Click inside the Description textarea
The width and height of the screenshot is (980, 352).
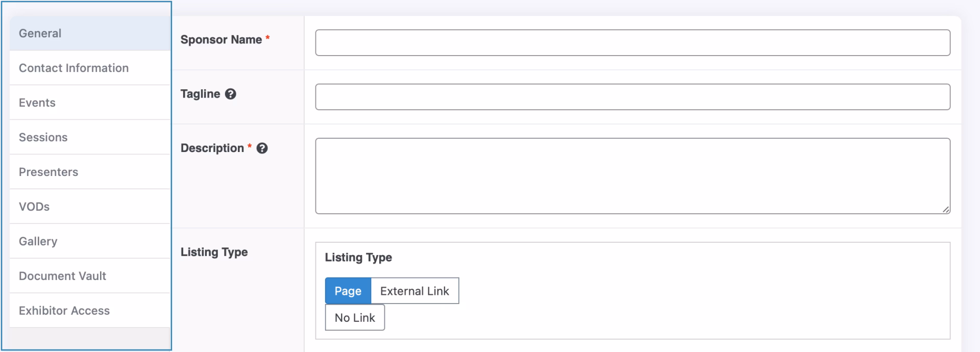click(x=632, y=175)
